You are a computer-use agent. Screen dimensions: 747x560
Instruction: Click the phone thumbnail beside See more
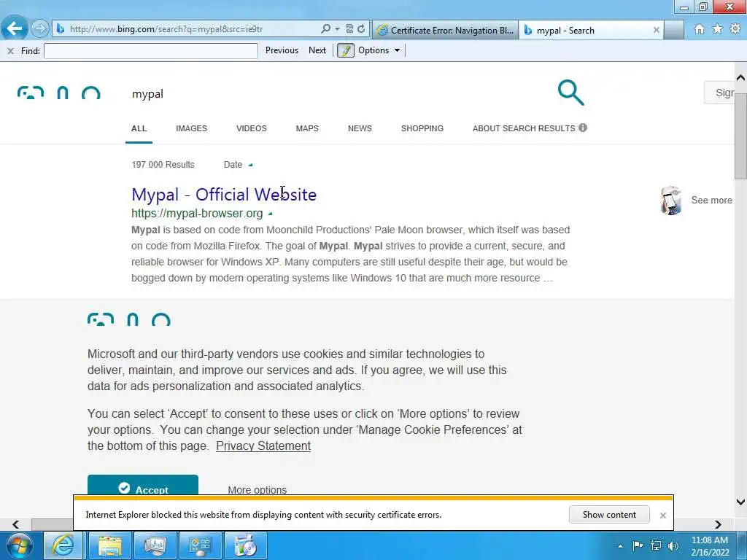pos(671,201)
